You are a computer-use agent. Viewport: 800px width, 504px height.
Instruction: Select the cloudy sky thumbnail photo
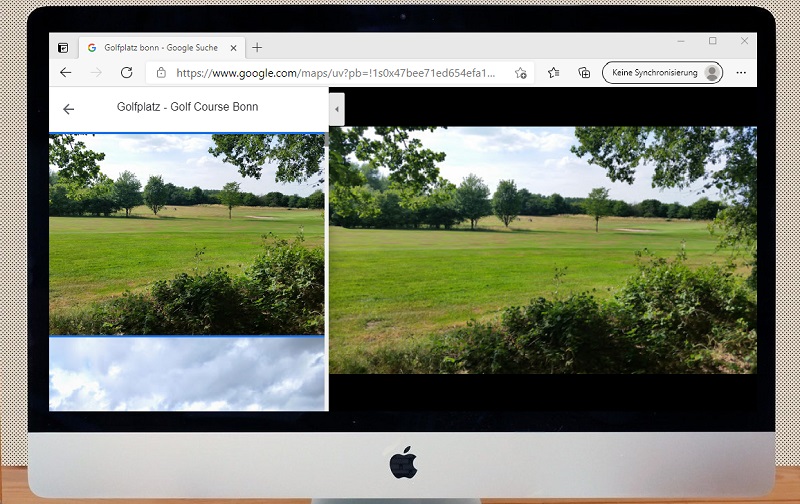[187, 374]
